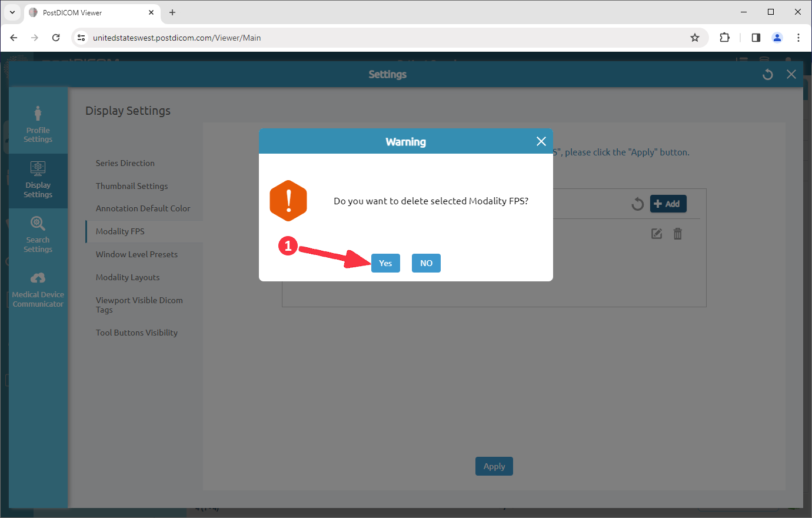Delete the FPS entry using trash icon
The width and height of the screenshot is (812, 518).
tap(677, 233)
